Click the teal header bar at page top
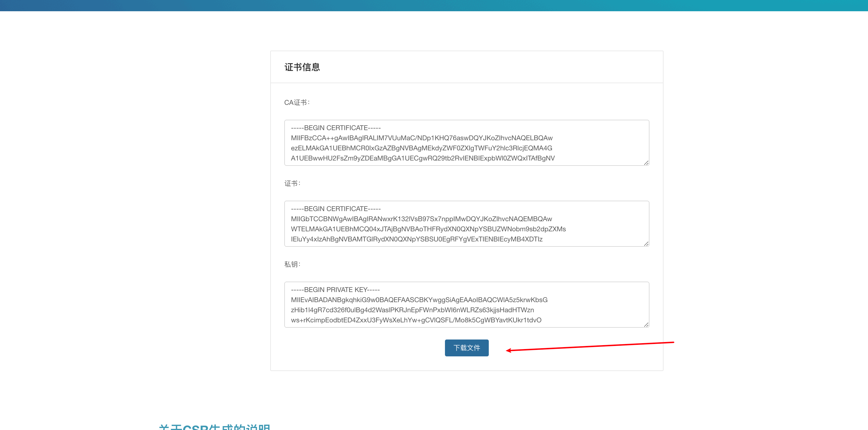This screenshot has width=868, height=430. click(x=434, y=7)
